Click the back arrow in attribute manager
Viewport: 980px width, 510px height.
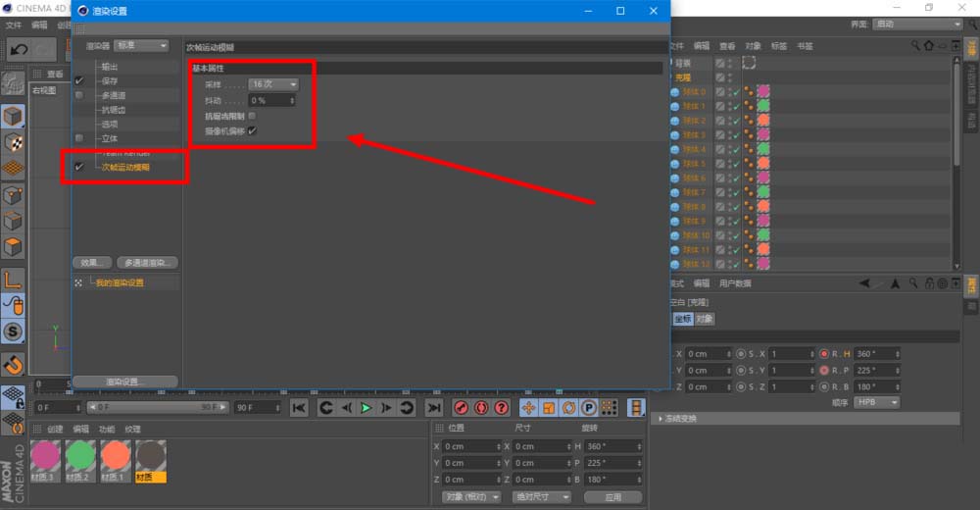(x=865, y=283)
